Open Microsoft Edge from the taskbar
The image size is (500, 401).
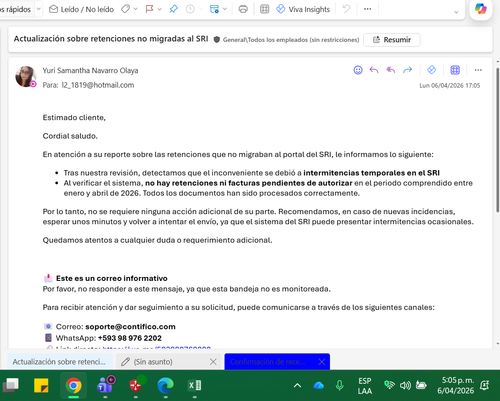(165, 386)
